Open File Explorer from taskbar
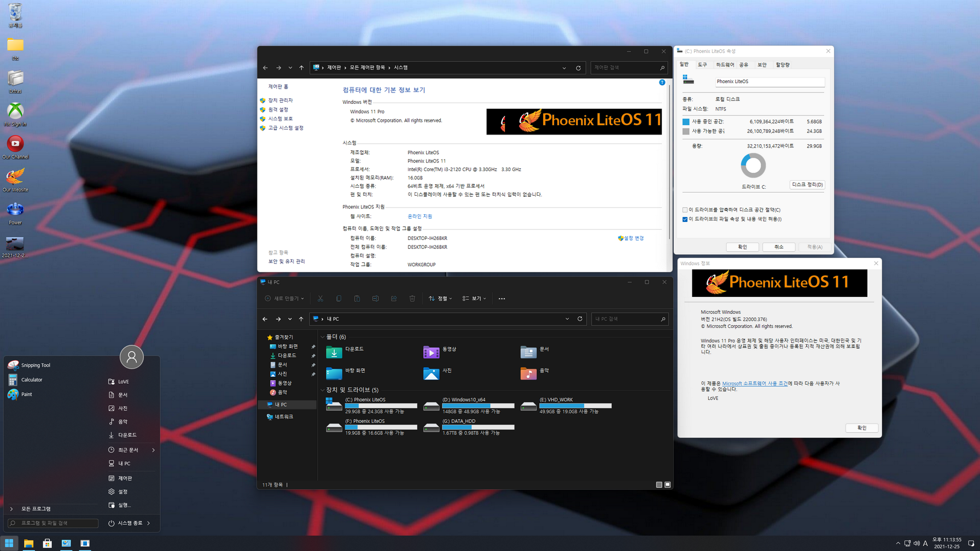Screen dimensions: 980x551 pos(28,543)
